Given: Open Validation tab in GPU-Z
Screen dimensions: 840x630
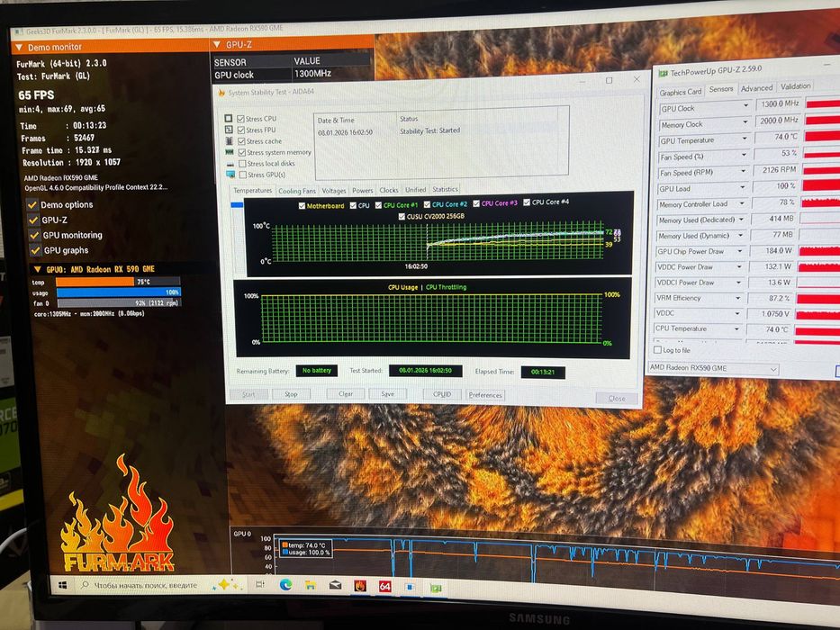Looking at the screenshot, I should click(x=795, y=86).
